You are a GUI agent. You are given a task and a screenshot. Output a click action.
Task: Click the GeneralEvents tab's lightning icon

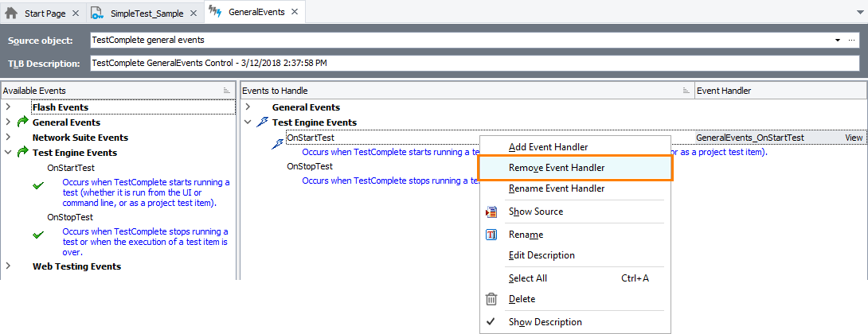coord(215,12)
